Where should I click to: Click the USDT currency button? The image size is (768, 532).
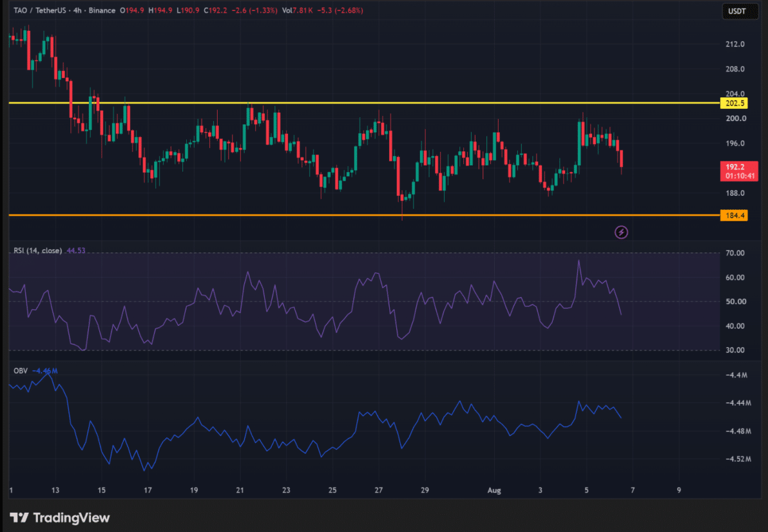(735, 11)
